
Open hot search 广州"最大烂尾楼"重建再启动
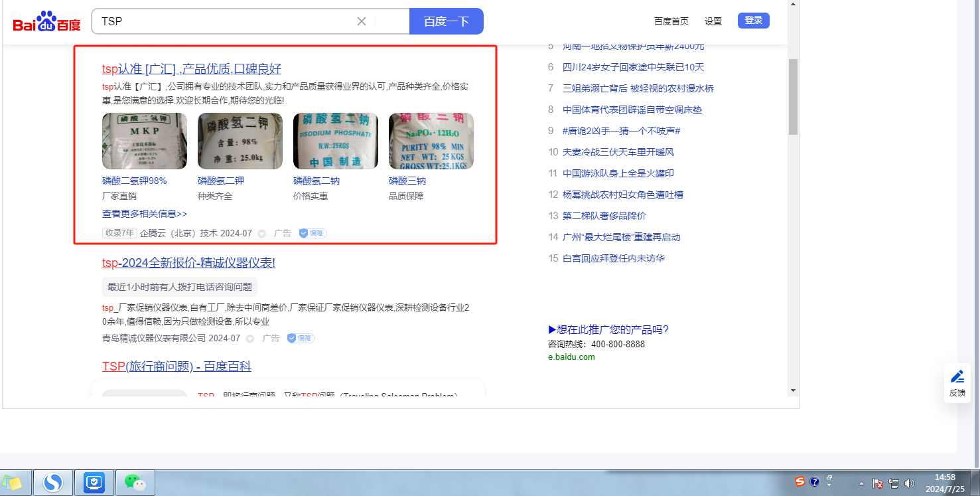point(622,237)
